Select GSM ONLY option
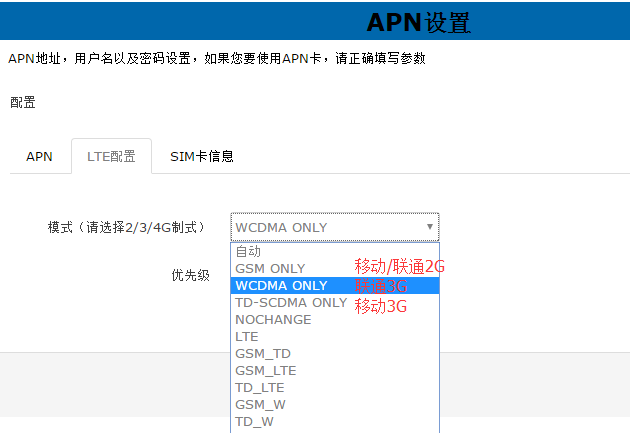Screen dimensions: 630x433 270,269
